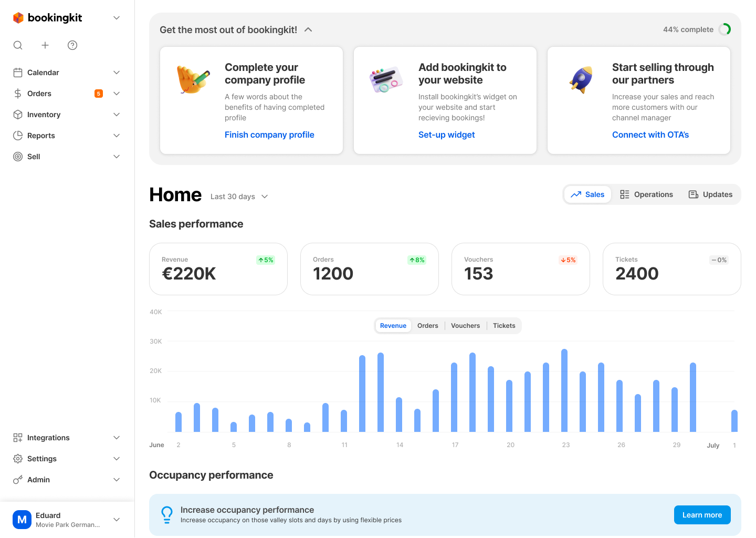Open the Tickets 2400 card
Screen dimensions: 756x538
(672, 269)
